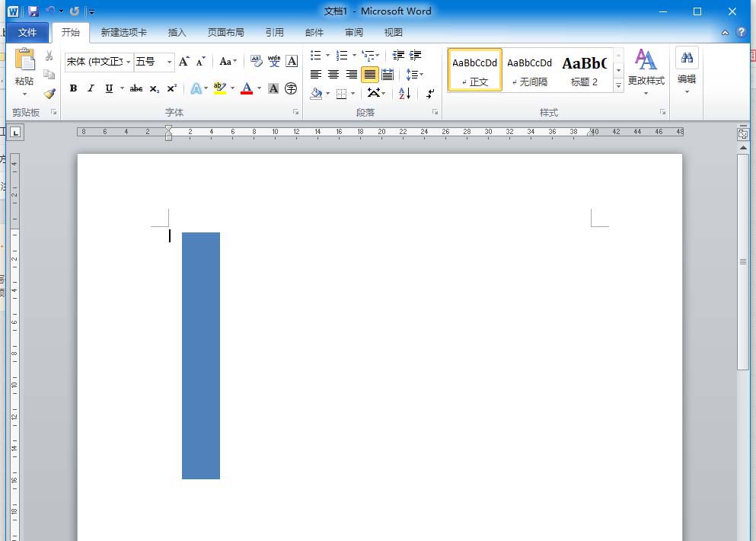The image size is (756, 541).
Task: Click the Format Painter brush icon
Action: 49,94
